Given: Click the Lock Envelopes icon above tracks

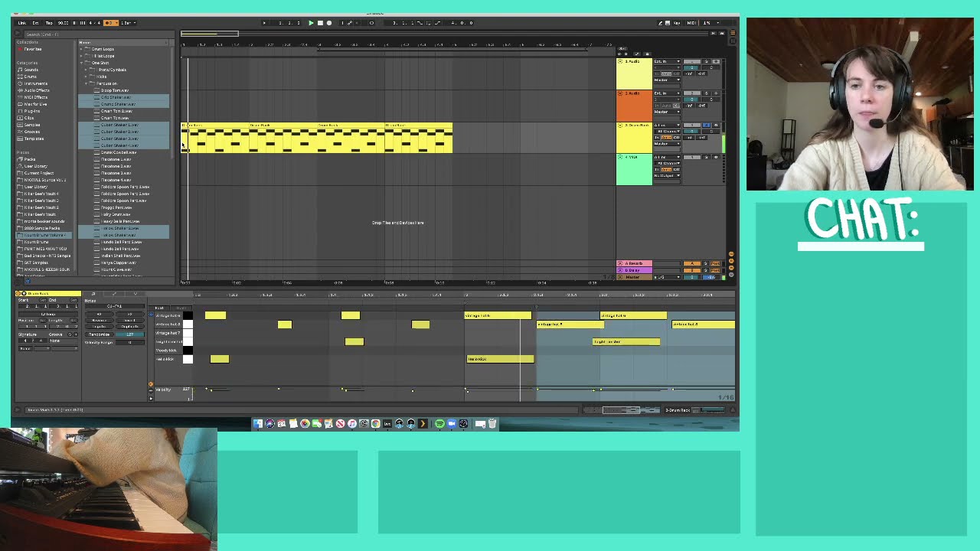Looking at the screenshot, I should coord(647,54).
